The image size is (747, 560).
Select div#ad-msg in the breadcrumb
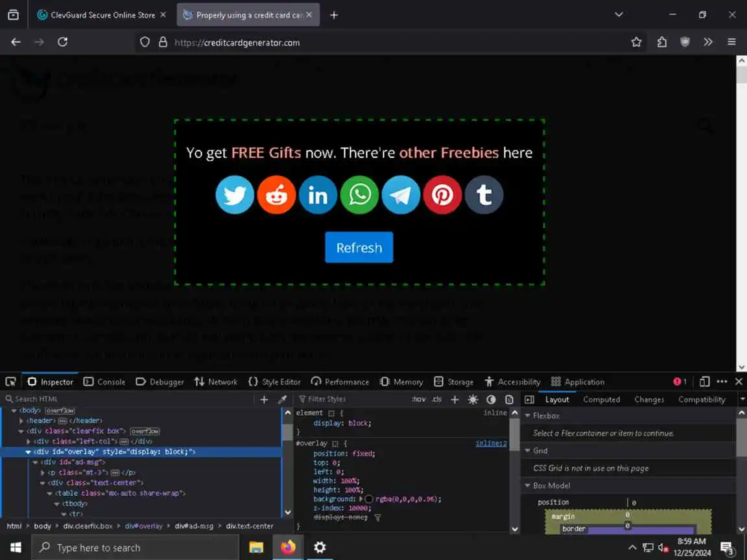pos(194,526)
